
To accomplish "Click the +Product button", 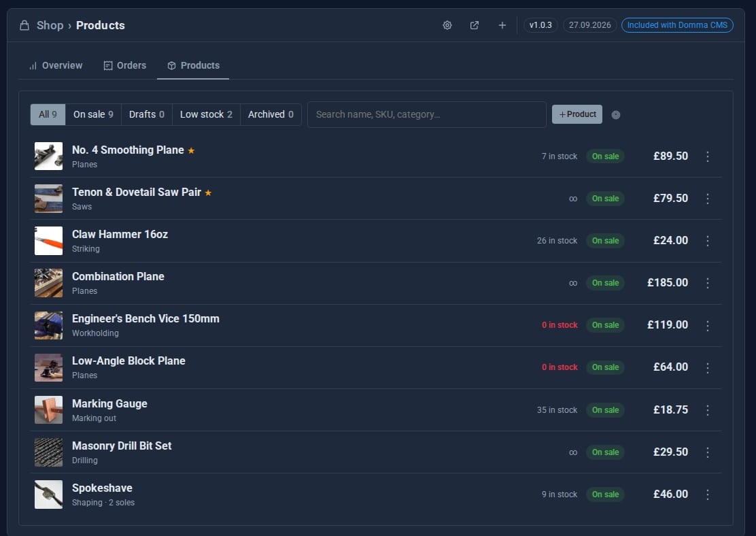I will pyautogui.click(x=577, y=114).
